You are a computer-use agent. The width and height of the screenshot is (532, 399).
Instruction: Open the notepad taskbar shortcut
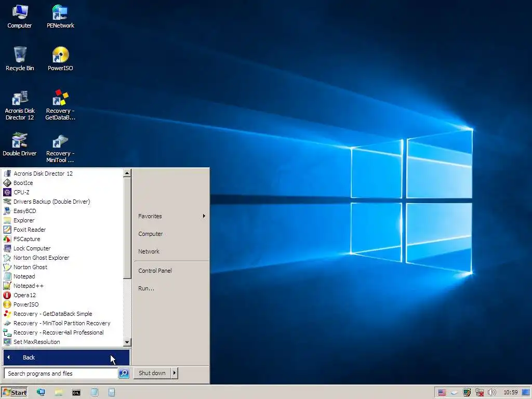click(95, 393)
